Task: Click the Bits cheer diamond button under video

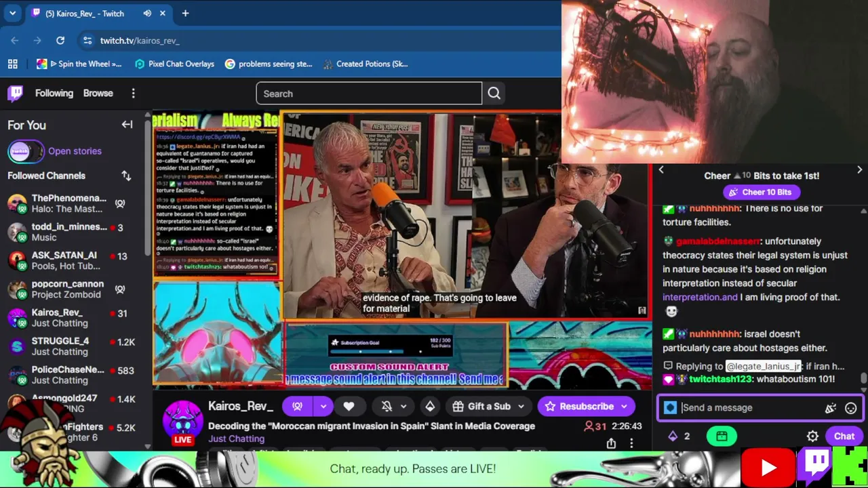Action: pyautogui.click(x=430, y=406)
